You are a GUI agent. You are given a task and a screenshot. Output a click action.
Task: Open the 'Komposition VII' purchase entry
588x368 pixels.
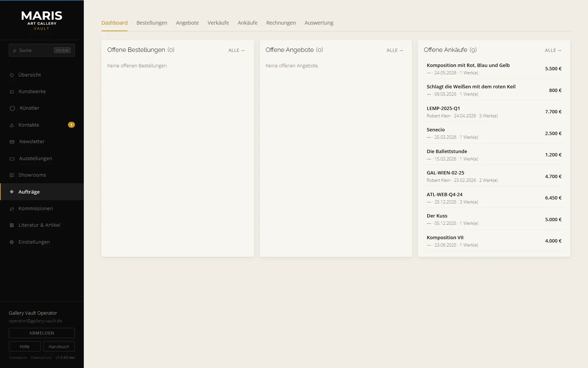point(494,241)
